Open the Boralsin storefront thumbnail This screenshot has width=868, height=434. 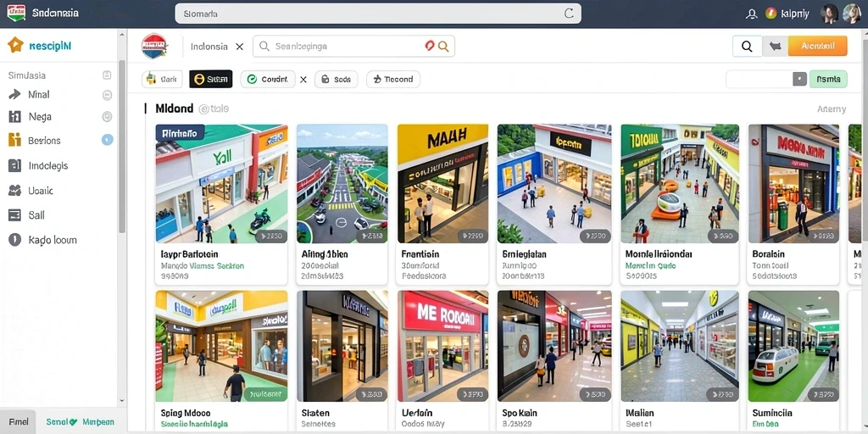click(793, 184)
